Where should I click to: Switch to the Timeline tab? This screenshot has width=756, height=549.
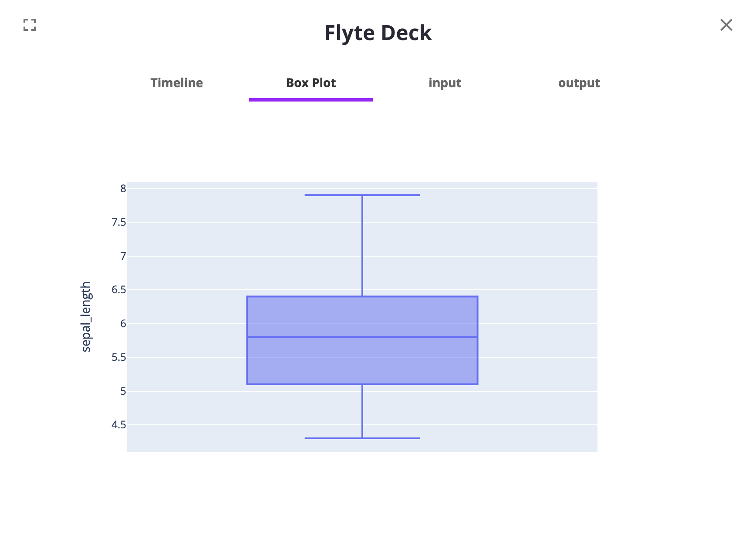point(176,83)
